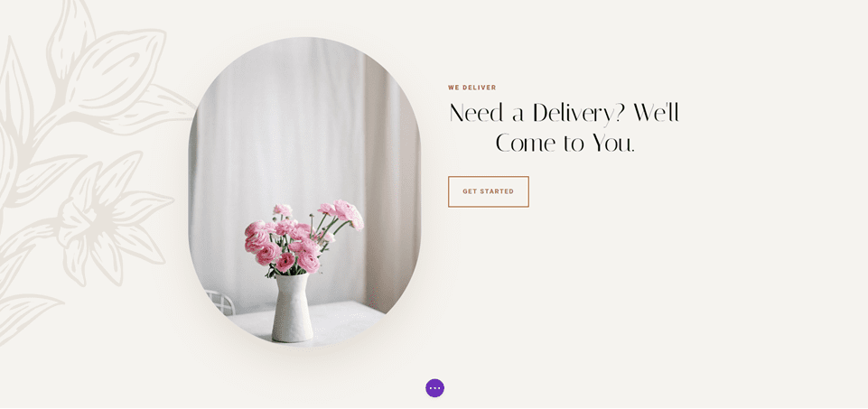
Task: Select the oval flower vase image
Action: pyautogui.click(x=304, y=192)
